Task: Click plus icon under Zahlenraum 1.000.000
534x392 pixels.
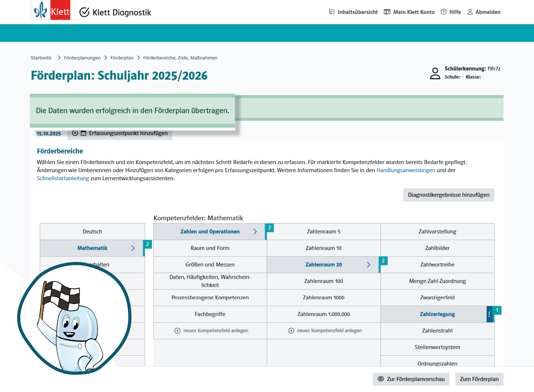Action: pos(291,331)
